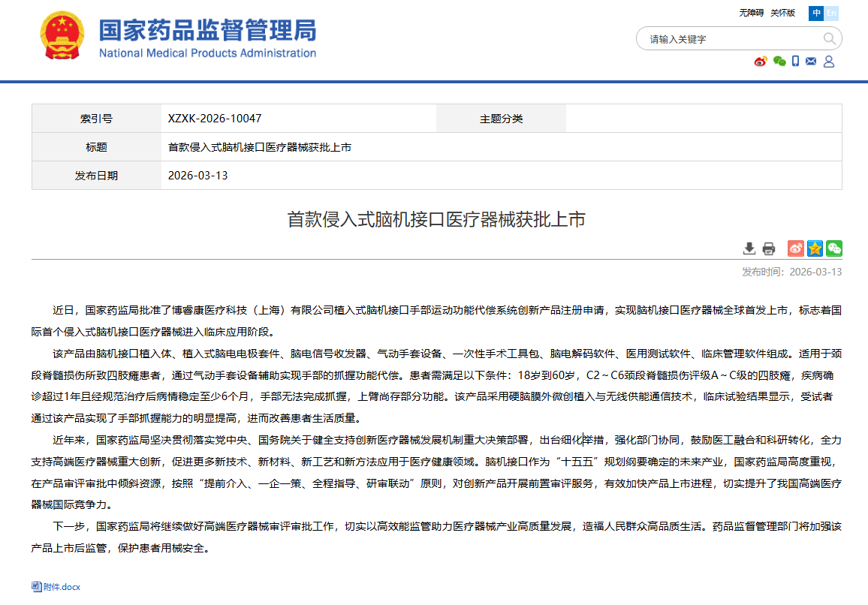Click the index number XZXK-2026-10047
The width and height of the screenshot is (868, 605).
click(215, 119)
